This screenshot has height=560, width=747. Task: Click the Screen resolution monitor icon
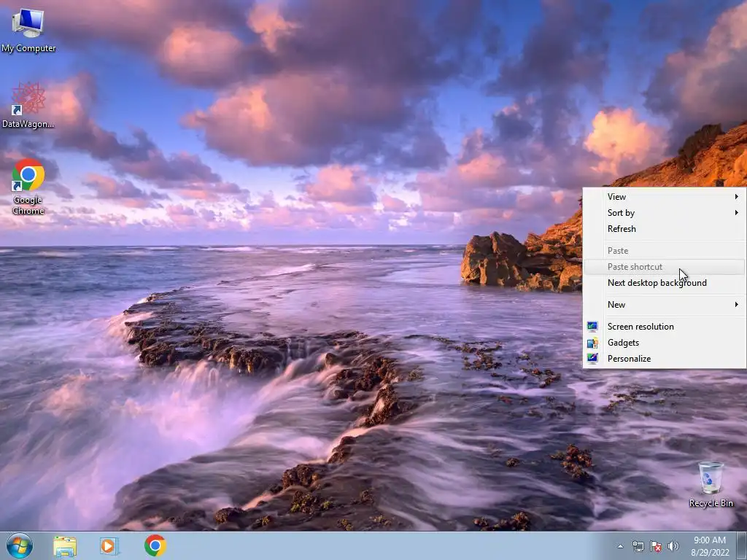(592, 327)
